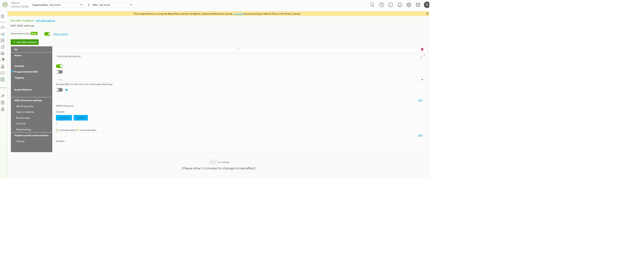The width and height of the screenshot is (644, 271).
Task: Click Add SSID network button
Action: 25,42
